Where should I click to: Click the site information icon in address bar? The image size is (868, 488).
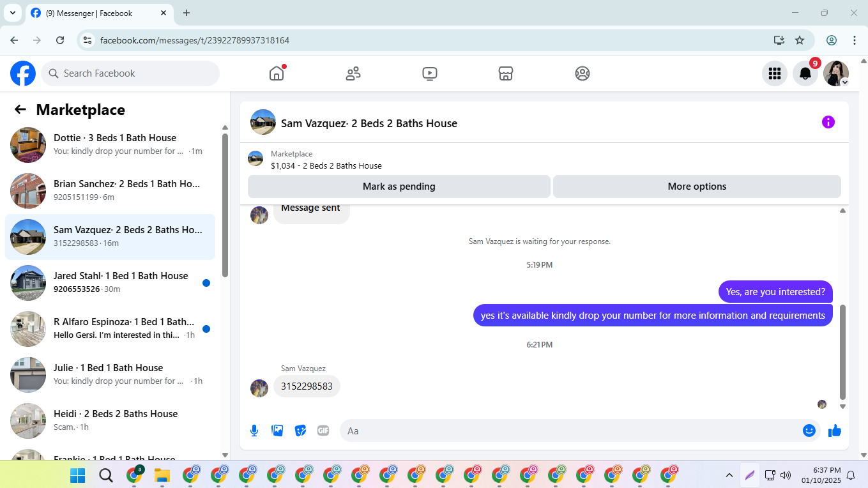(x=88, y=40)
